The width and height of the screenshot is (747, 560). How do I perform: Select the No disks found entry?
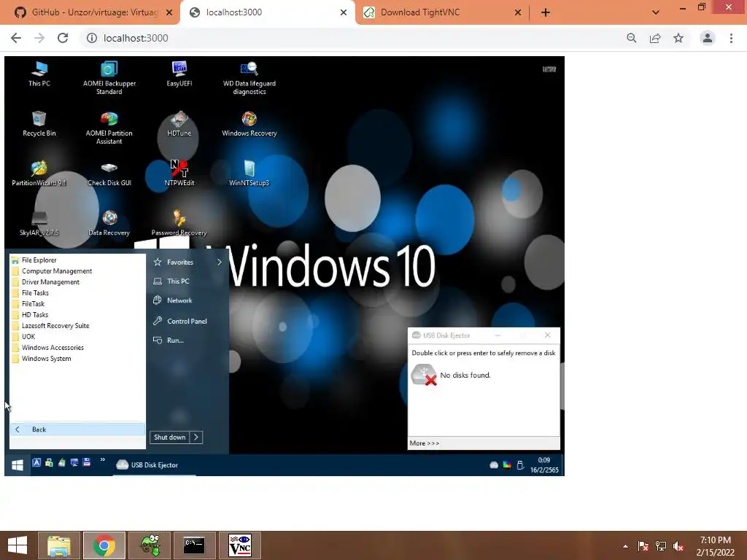(x=484, y=376)
